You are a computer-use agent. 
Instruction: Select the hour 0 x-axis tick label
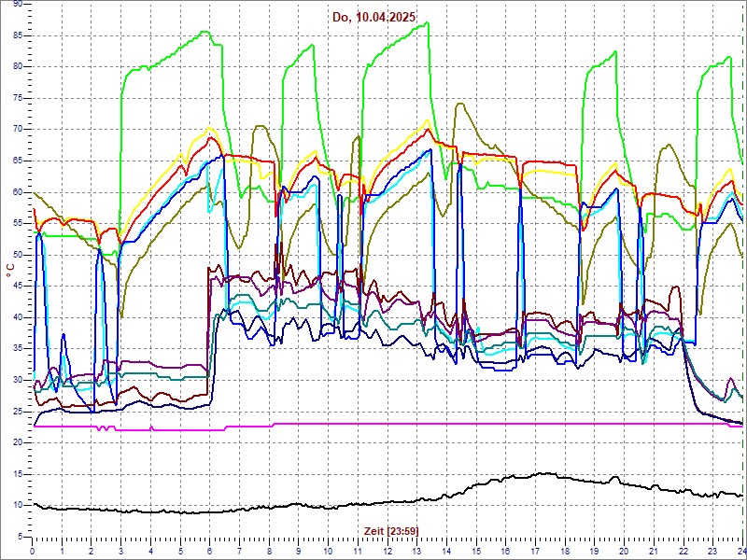[x=33, y=551]
